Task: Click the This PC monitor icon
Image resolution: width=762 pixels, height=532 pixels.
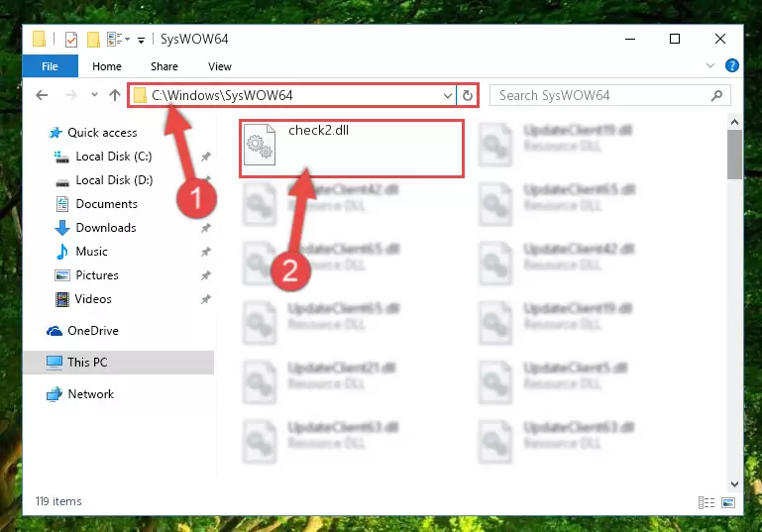Action: pos(54,363)
